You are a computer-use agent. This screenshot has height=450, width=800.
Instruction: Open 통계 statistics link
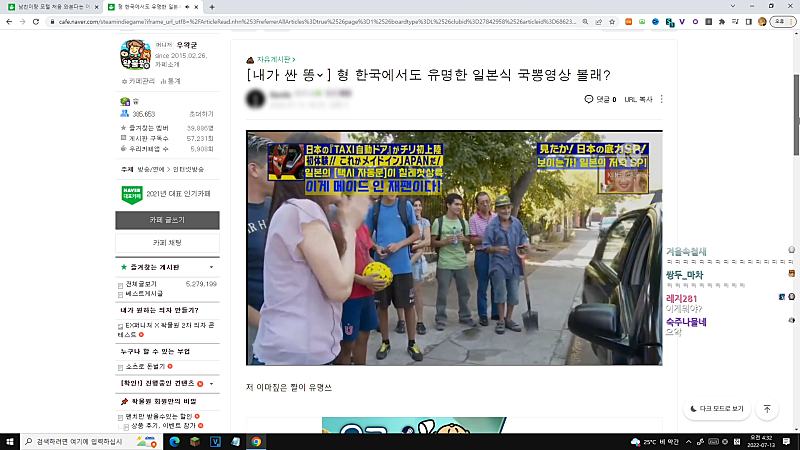(x=171, y=81)
